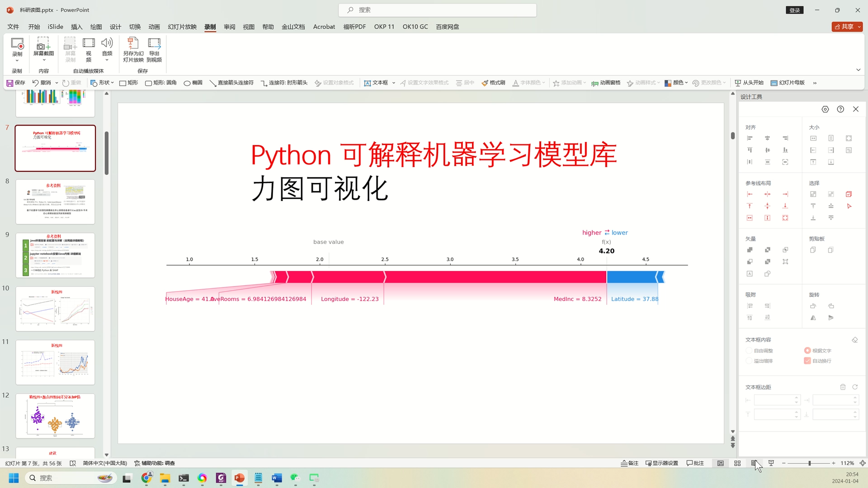Toggle the 自动换行 checkbox

coord(807,361)
